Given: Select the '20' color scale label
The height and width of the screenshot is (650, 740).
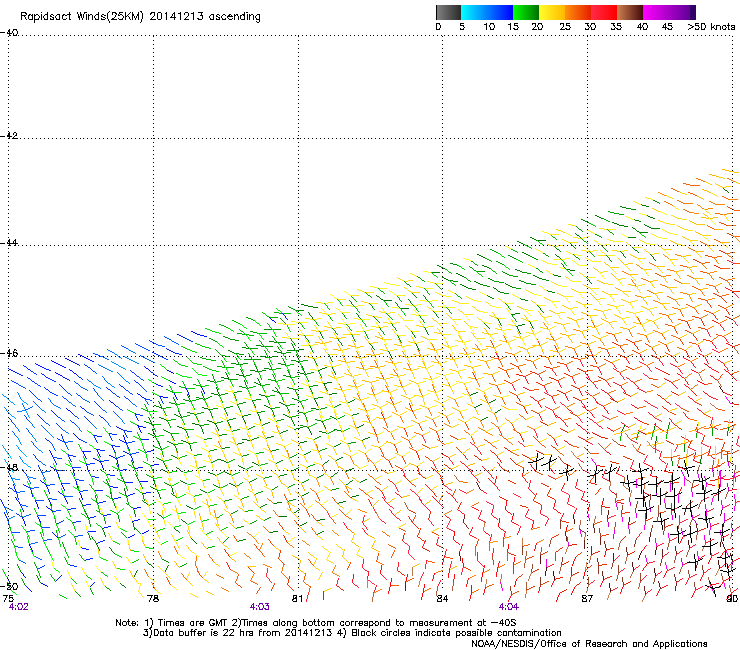Looking at the screenshot, I should (537, 27).
